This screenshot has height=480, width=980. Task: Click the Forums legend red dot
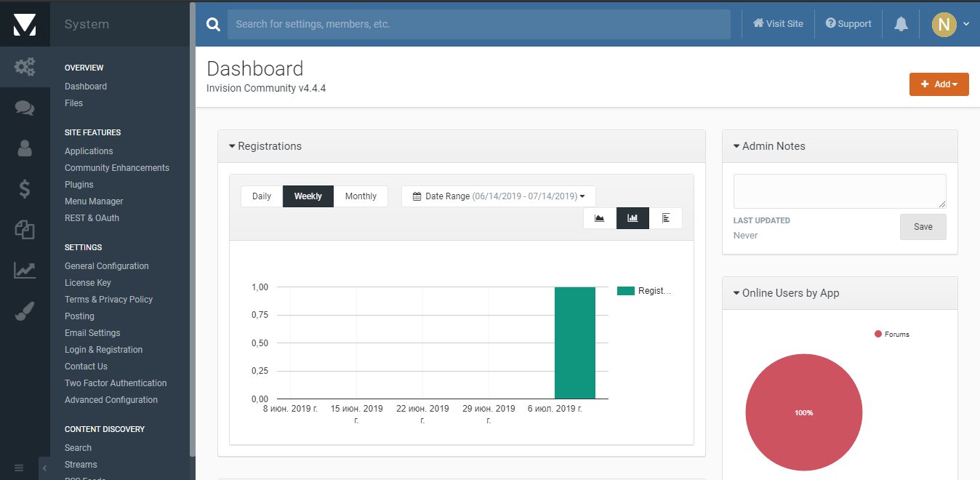point(878,334)
